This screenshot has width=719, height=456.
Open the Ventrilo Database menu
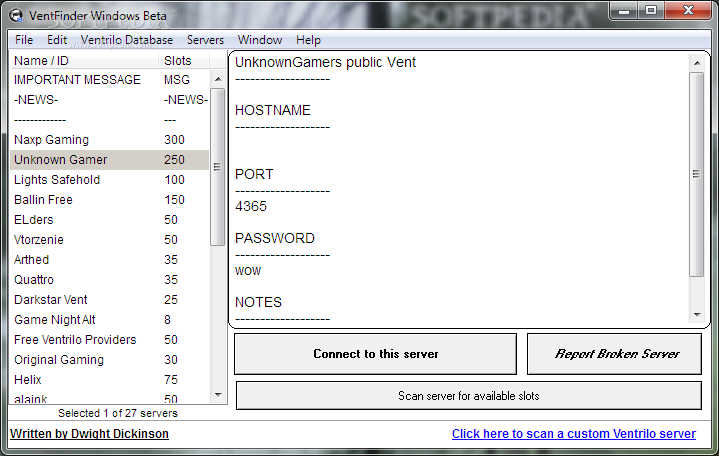(127, 40)
